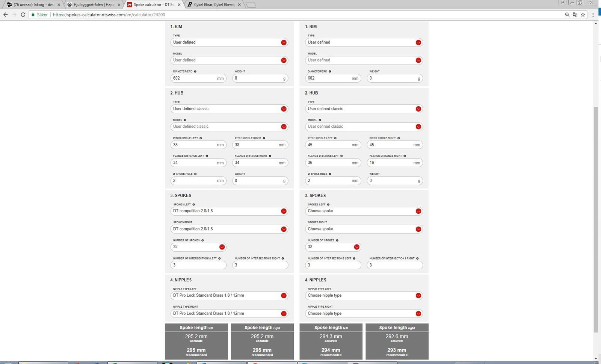View the Diameter/ERD info icon in left calculator

pyautogui.click(x=195, y=71)
